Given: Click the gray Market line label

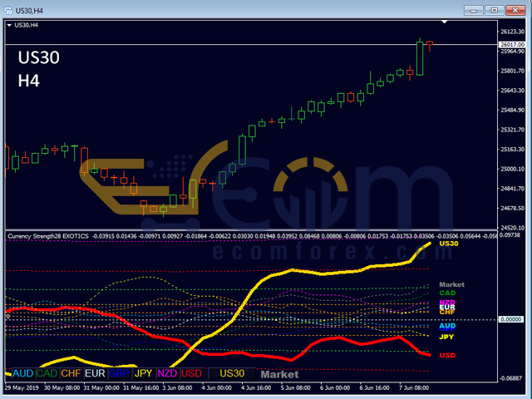Looking at the screenshot, I should click(x=451, y=284).
